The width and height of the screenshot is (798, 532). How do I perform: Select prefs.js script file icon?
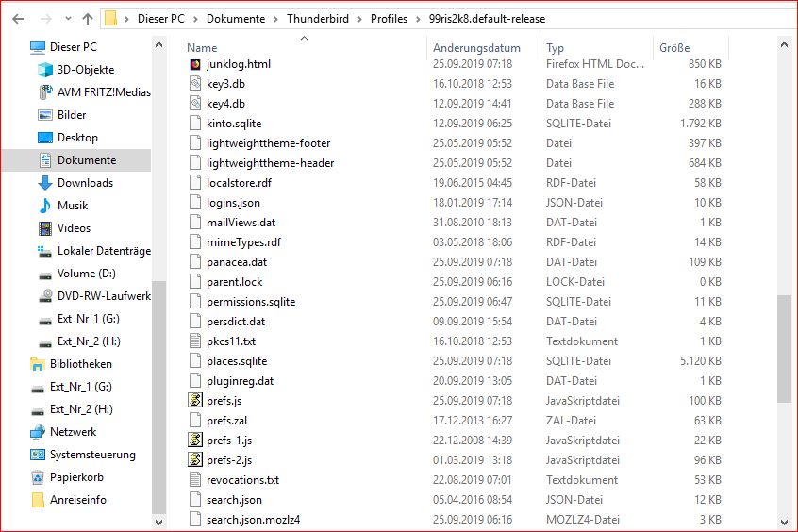click(195, 401)
